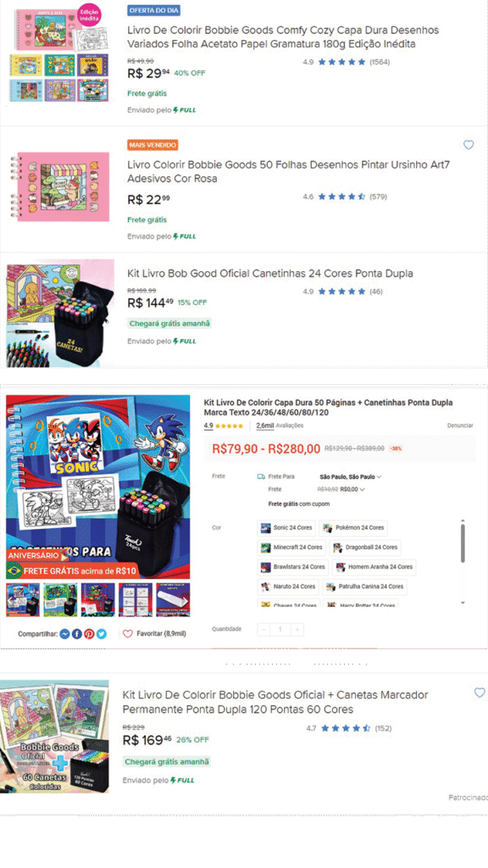
Task: Share product via Twitter icon
Action: click(x=102, y=634)
